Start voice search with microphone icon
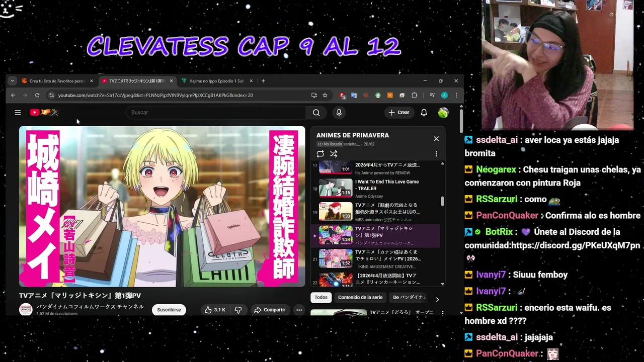Screen dimensions: 644x362 (339, 113)
